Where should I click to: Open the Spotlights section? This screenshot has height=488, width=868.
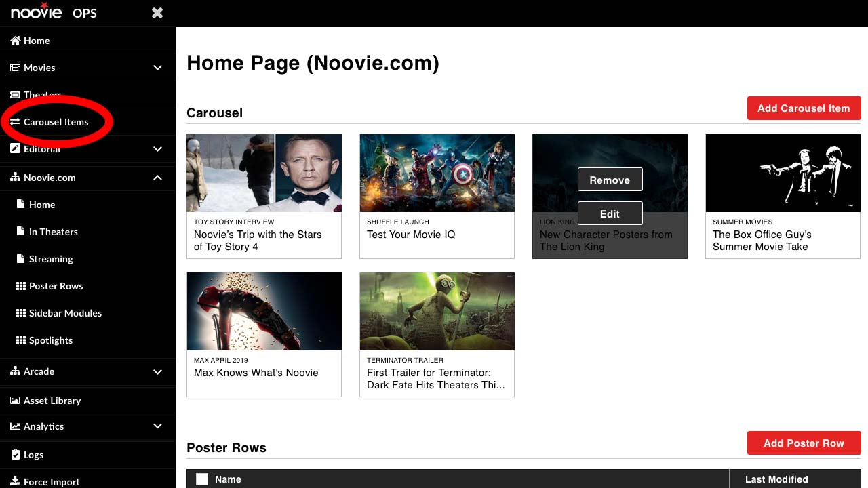[51, 340]
